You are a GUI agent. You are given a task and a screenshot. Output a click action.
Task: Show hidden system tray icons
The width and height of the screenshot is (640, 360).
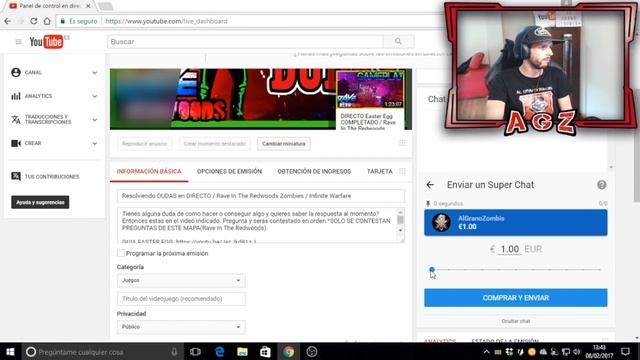487,352
